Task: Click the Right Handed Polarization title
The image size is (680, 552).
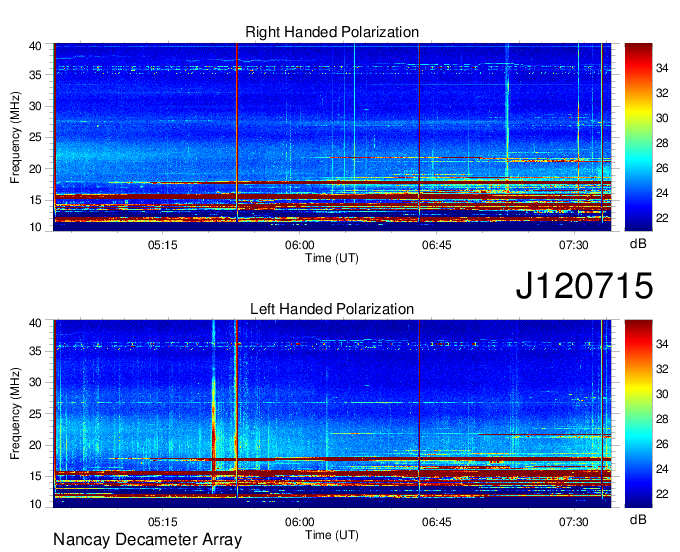Action: [332, 32]
